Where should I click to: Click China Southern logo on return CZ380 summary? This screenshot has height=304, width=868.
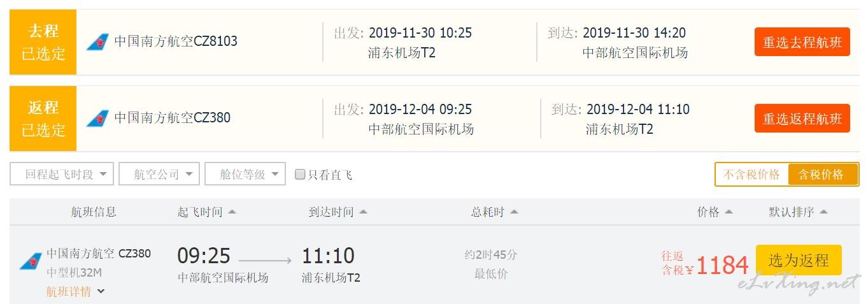pos(97,119)
